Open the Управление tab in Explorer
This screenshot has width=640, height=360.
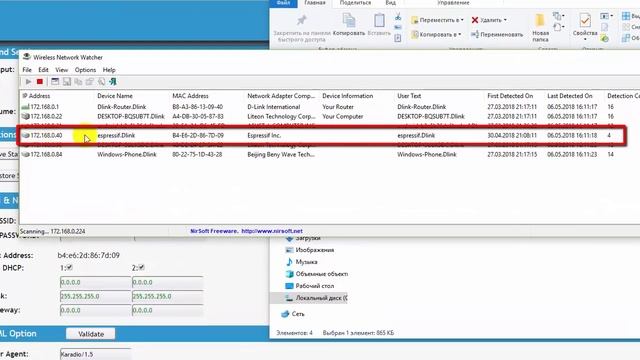click(x=453, y=3)
